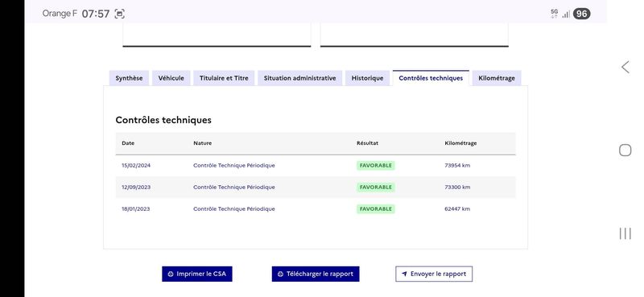The height and width of the screenshot is (297, 644).
Task: Open the Situation administrative tab
Action: (299, 78)
